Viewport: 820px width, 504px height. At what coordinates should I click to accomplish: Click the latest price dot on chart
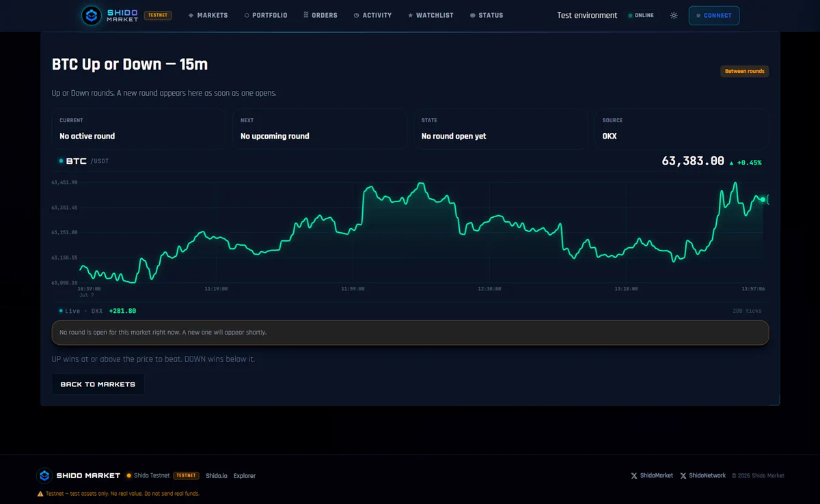tap(763, 199)
